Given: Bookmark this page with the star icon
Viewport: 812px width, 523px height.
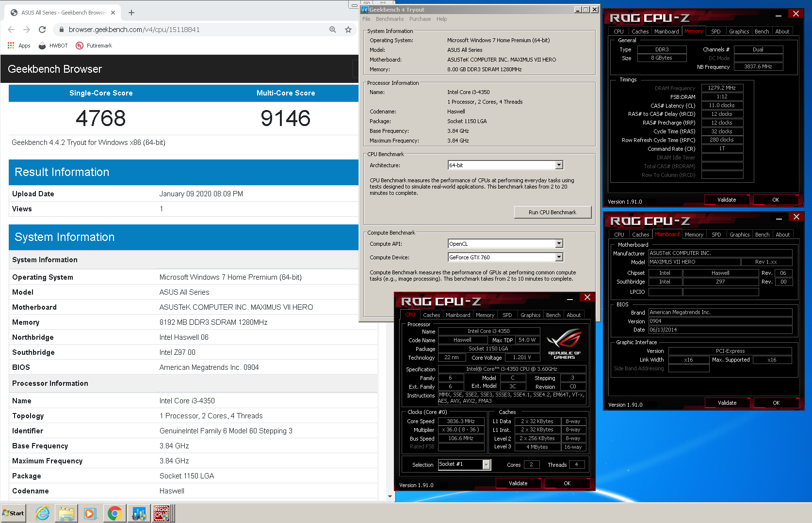Looking at the screenshot, I should [348, 30].
